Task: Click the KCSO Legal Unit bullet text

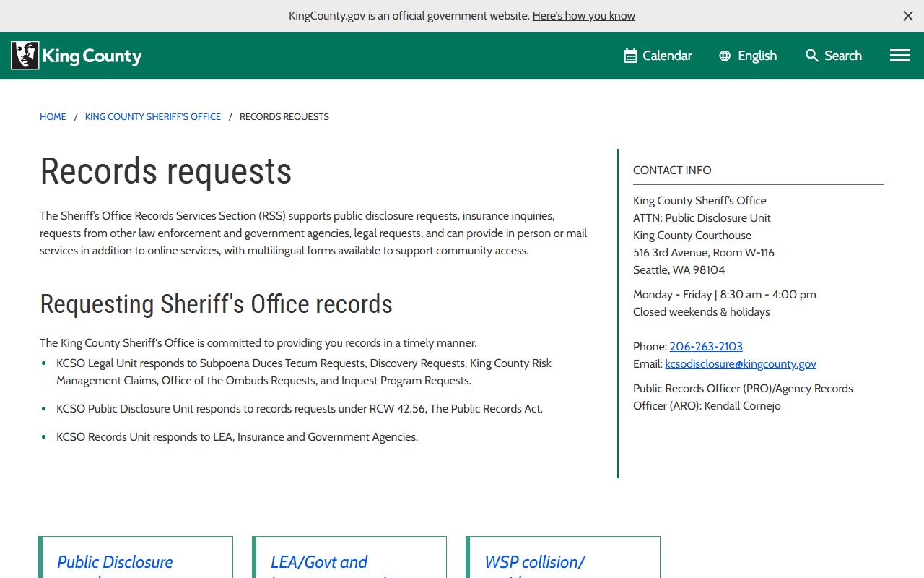Action: (304, 372)
